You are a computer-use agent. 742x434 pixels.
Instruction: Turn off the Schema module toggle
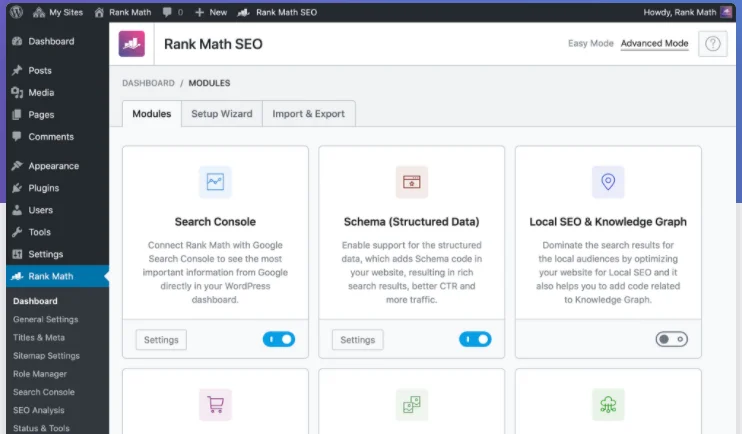pos(475,340)
